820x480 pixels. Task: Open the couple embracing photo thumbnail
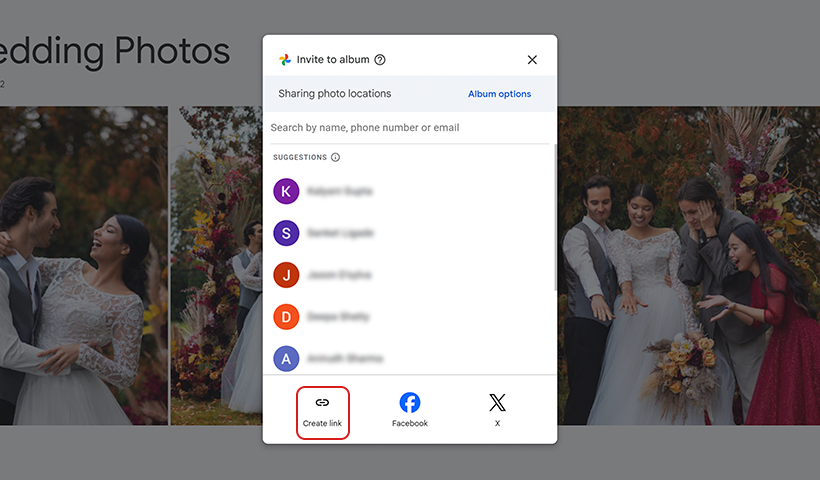coord(84,266)
